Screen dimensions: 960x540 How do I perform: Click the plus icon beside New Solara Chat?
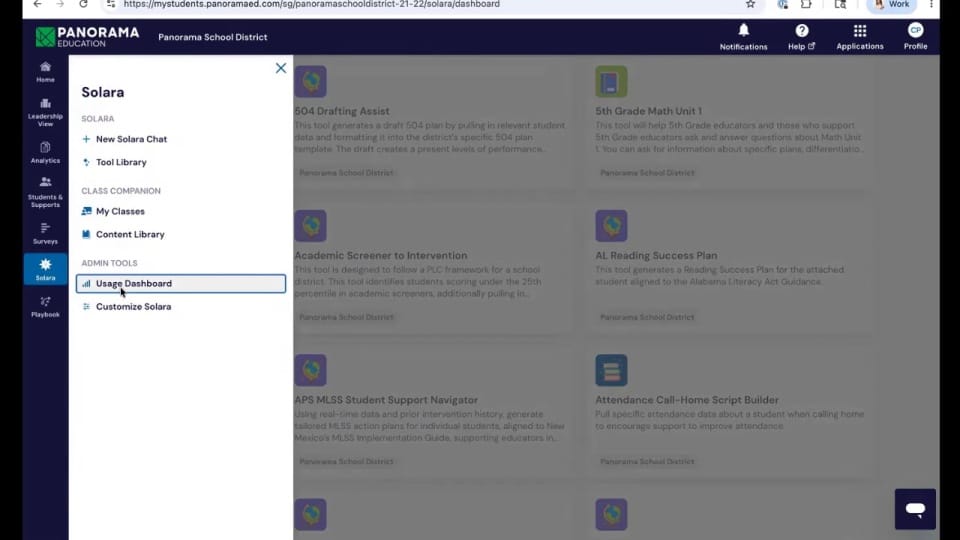click(86, 139)
